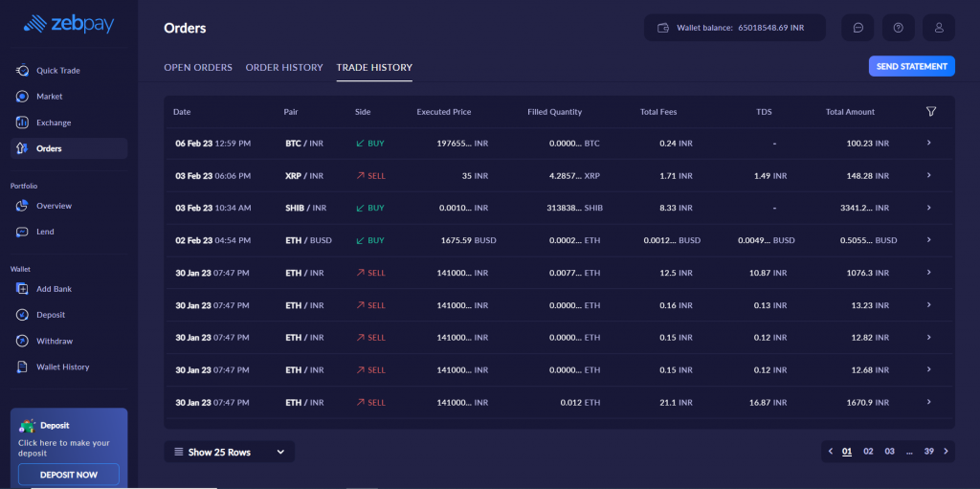Viewport: 980px width, 489px height.
Task: Open the Exchange sidebar icon
Action: point(22,122)
